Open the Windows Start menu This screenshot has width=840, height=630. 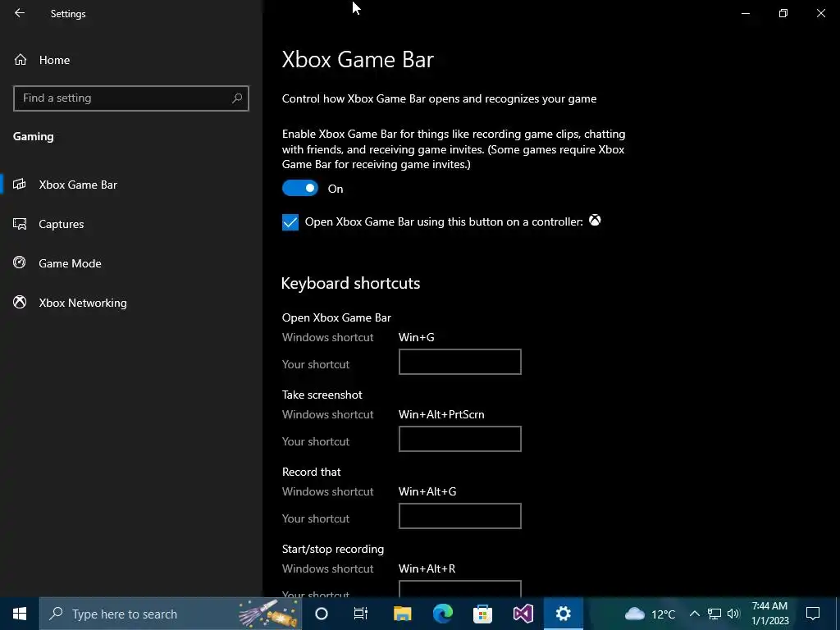pos(20,614)
